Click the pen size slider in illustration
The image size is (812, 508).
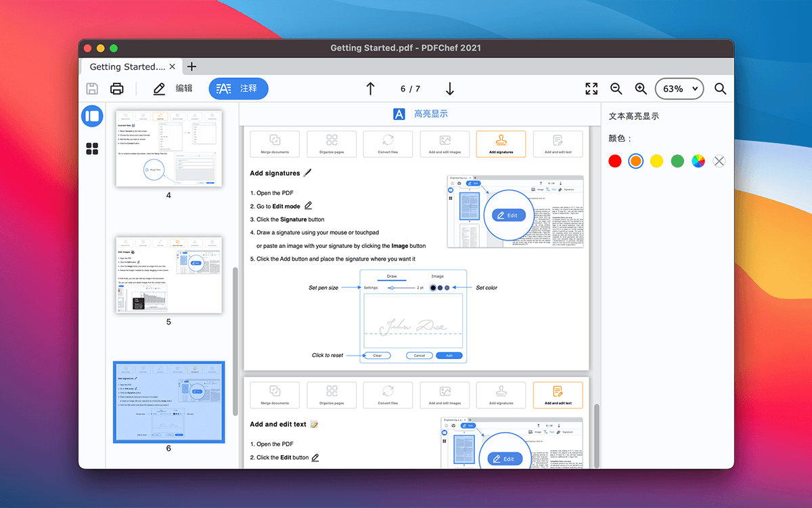pos(401,288)
